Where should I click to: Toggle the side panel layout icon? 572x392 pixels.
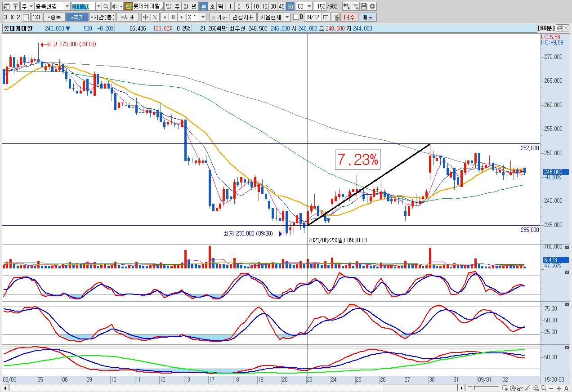pos(6,6)
